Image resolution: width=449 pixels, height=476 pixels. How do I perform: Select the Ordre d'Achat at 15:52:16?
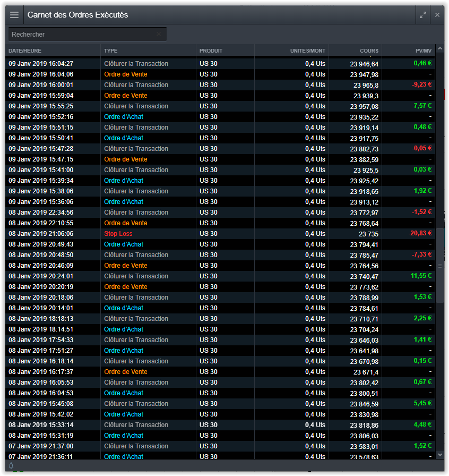(124, 117)
